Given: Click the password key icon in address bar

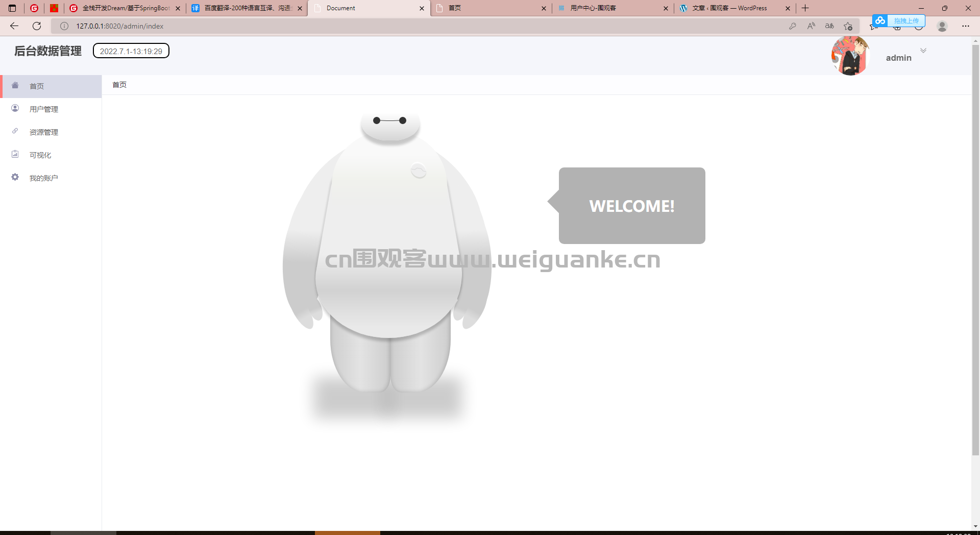Looking at the screenshot, I should tap(793, 26).
